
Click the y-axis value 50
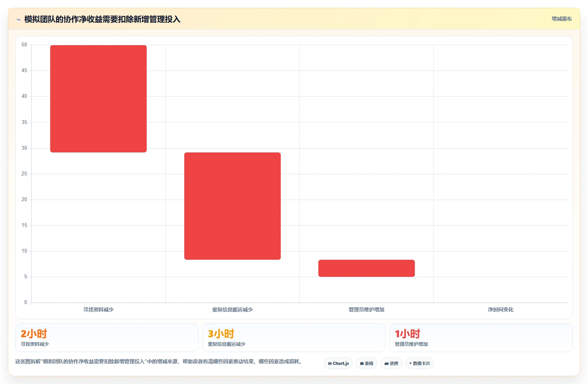coord(24,45)
